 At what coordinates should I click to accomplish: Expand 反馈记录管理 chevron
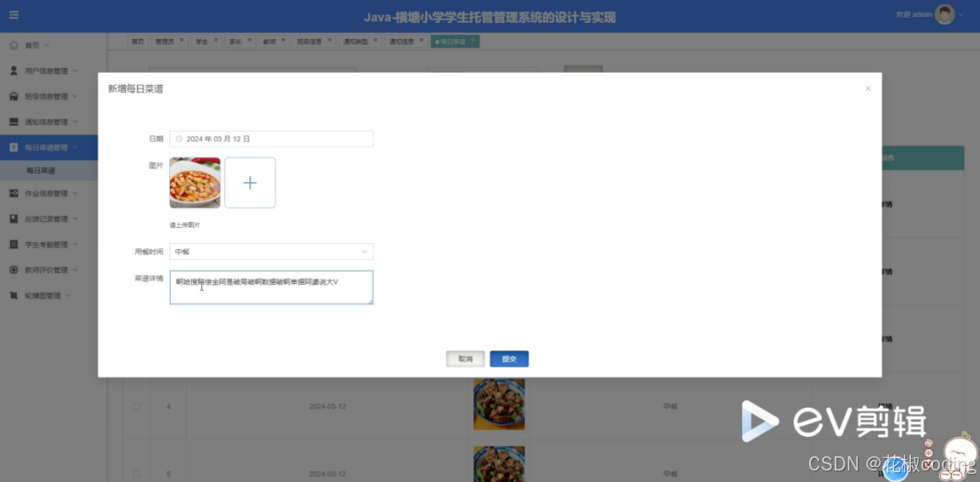[x=75, y=219]
